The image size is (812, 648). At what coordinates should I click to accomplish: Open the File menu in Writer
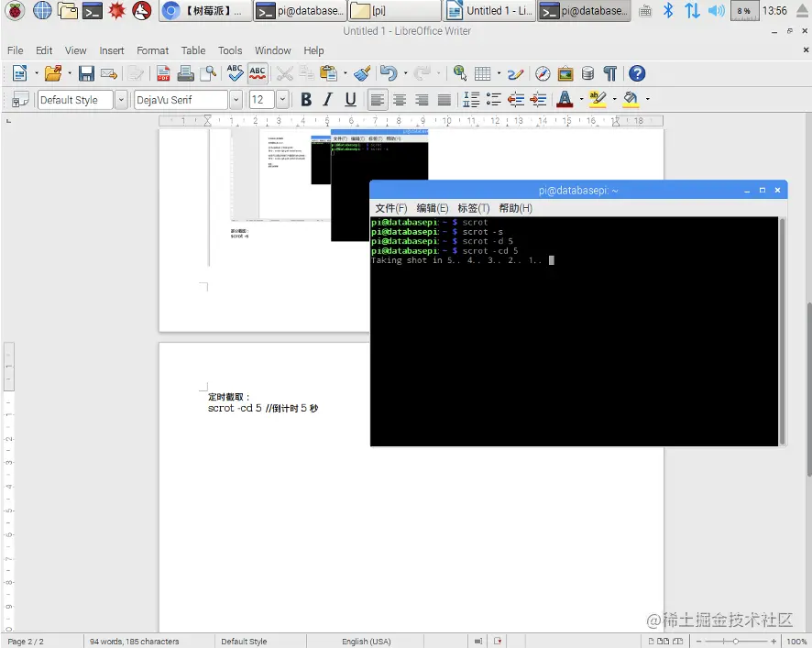click(x=15, y=50)
